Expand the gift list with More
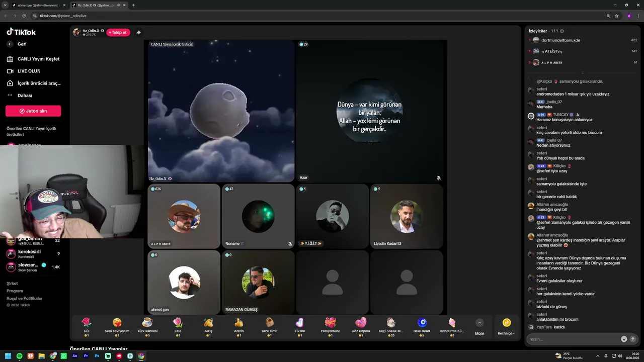 pos(479,327)
